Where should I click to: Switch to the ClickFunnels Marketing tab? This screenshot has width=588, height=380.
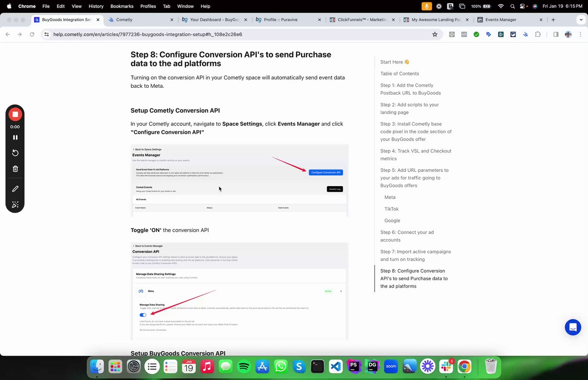click(x=362, y=20)
